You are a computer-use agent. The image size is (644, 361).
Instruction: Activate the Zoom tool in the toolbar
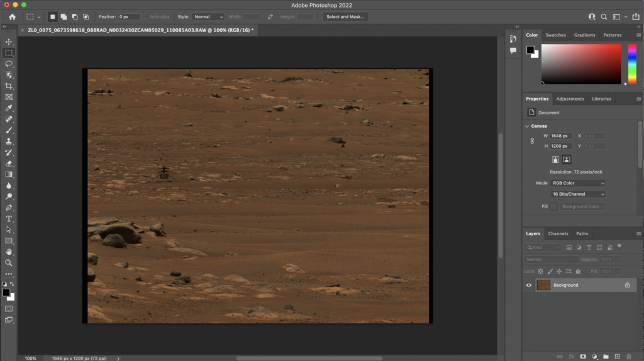click(x=9, y=262)
